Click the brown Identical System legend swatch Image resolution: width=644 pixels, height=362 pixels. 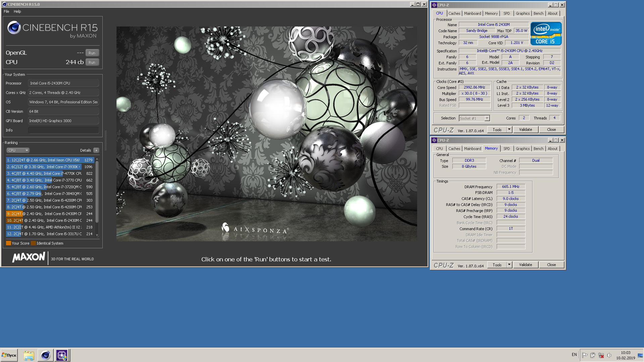tap(33, 243)
